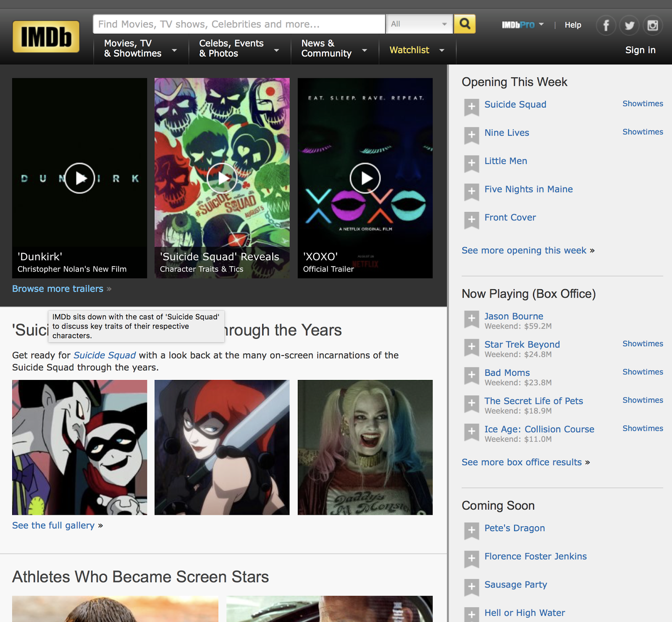This screenshot has height=622, width=672.
Task: Focus the Find Movies search field
Action: click(x=239, y=24)
